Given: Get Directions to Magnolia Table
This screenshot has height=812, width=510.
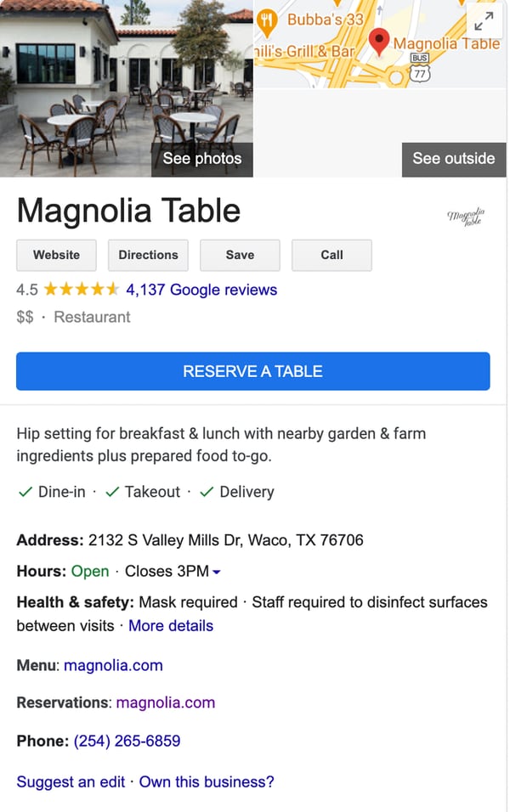Looking at the screenshot, I should 148,255.
